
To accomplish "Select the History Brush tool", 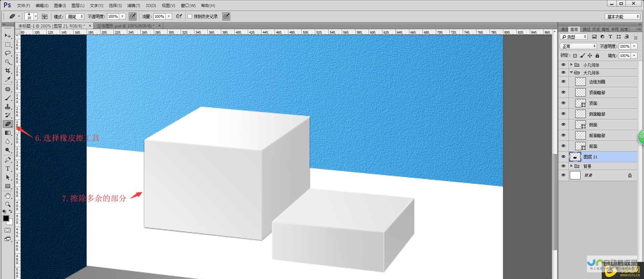I will tap(8, 115).
